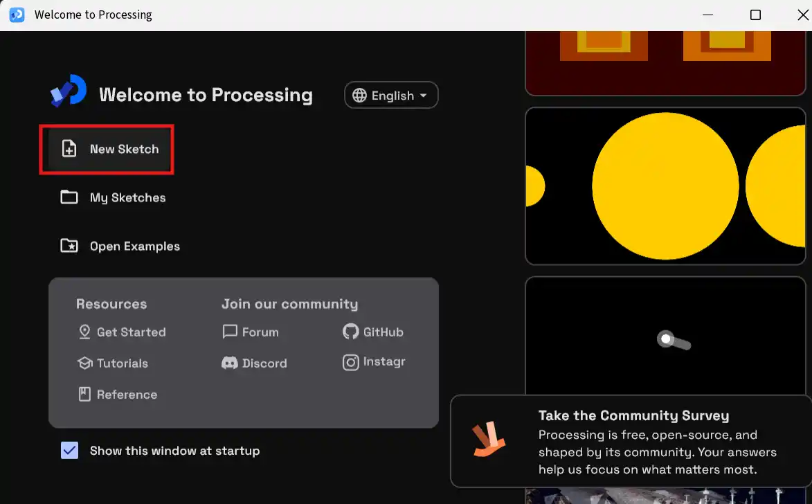
Task: Expand the English language dropdown arrow
Action: click(x=423, y=96)
